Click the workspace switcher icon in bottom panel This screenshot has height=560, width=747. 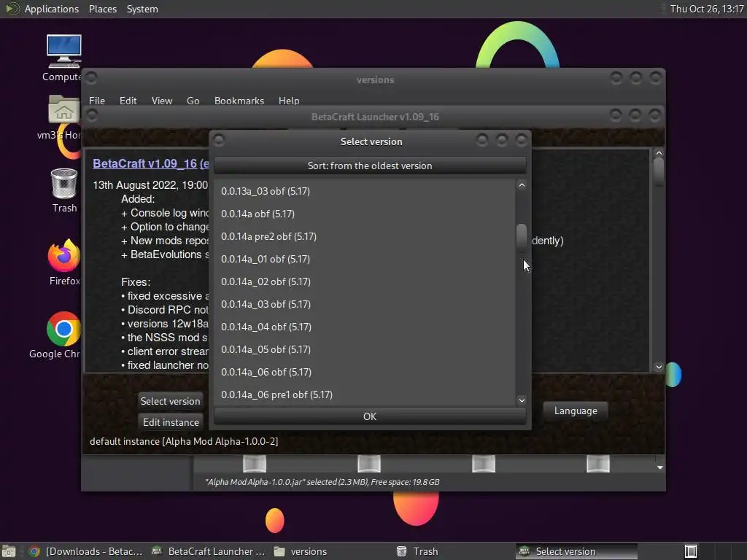pyautogui.click(x=690, y=551)
